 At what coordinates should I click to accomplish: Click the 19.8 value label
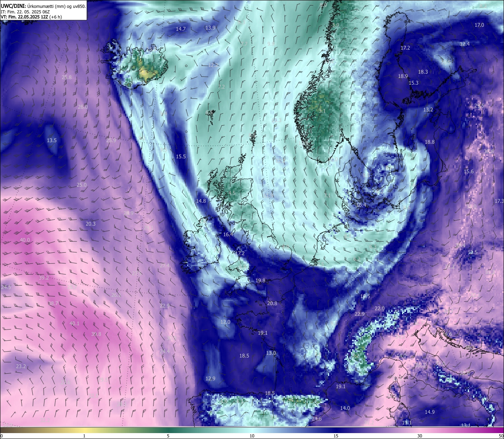260,281
